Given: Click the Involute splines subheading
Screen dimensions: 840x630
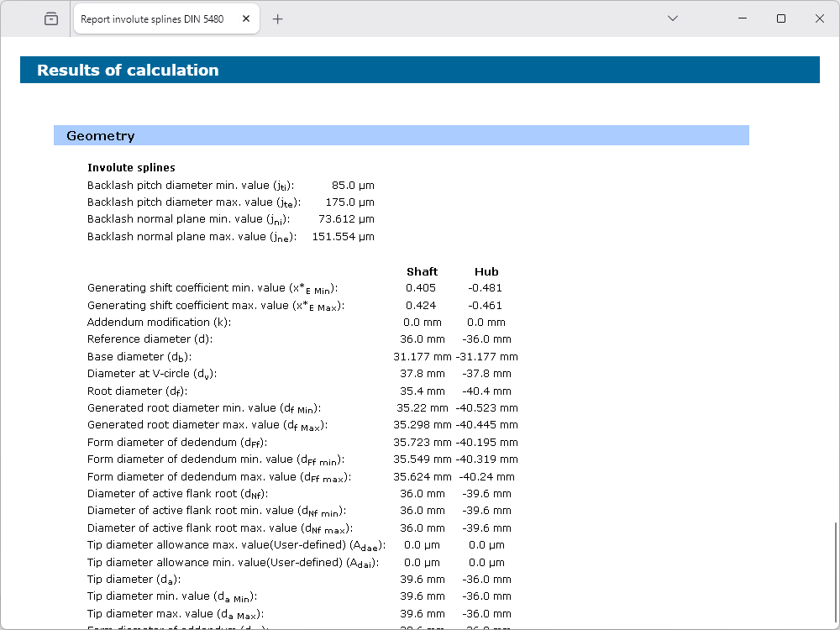Looking at the screenshot, I should 131,168.
